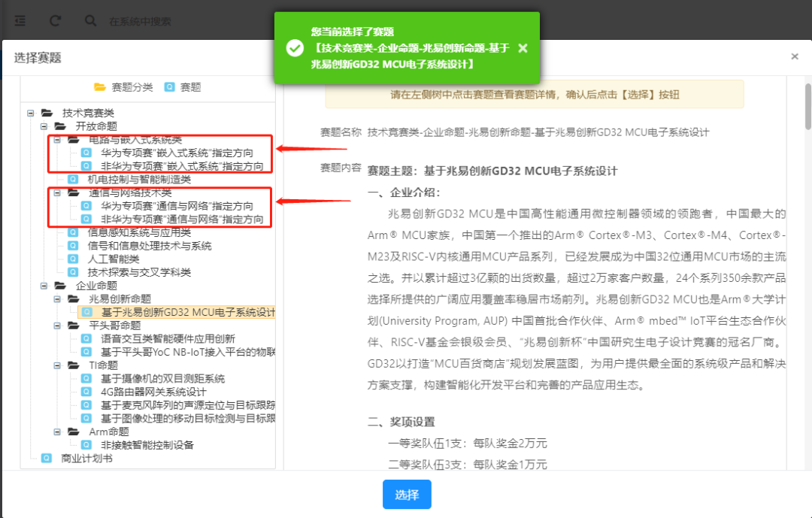This screenshot has height=518, width=812.
Task: Collapse the Arm命题 node
Action: 57,432
